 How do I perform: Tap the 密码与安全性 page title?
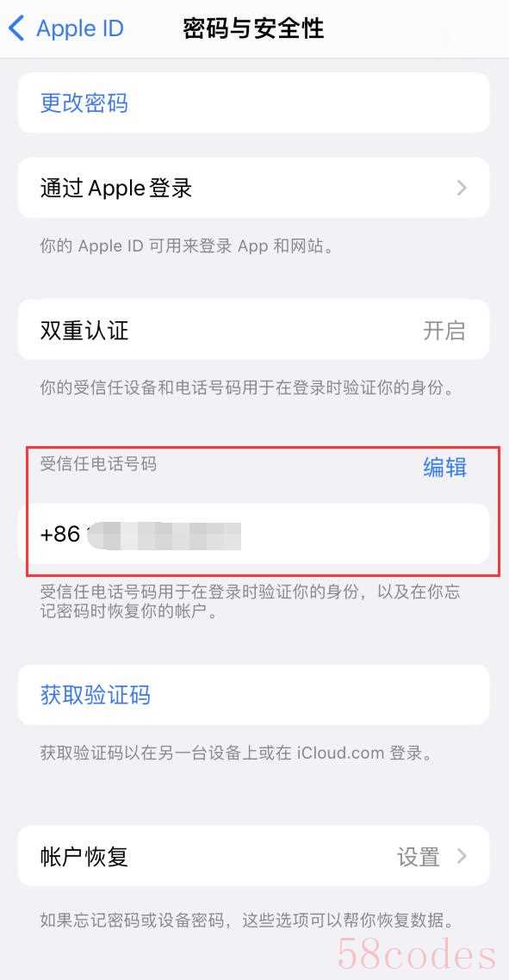(x=254, y=28)
